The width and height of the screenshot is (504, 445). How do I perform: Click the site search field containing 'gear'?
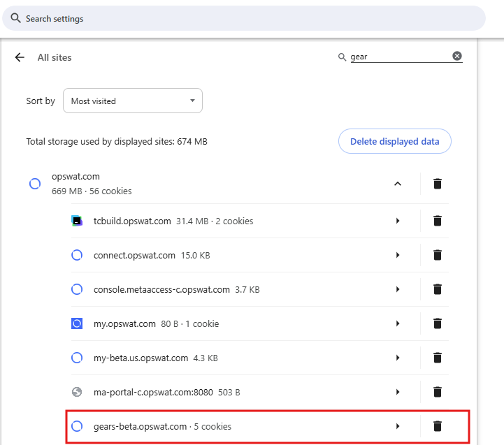point(398,57)
